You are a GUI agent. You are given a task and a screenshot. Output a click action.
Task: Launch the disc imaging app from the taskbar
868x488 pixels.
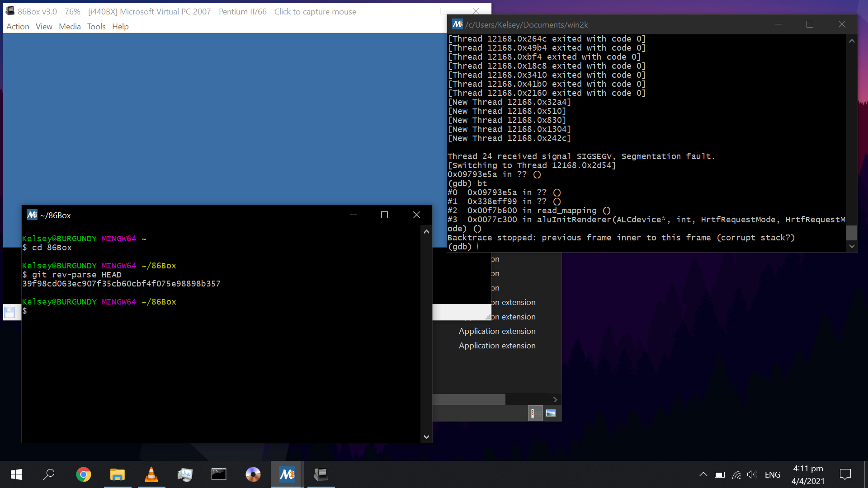[253, 474]
